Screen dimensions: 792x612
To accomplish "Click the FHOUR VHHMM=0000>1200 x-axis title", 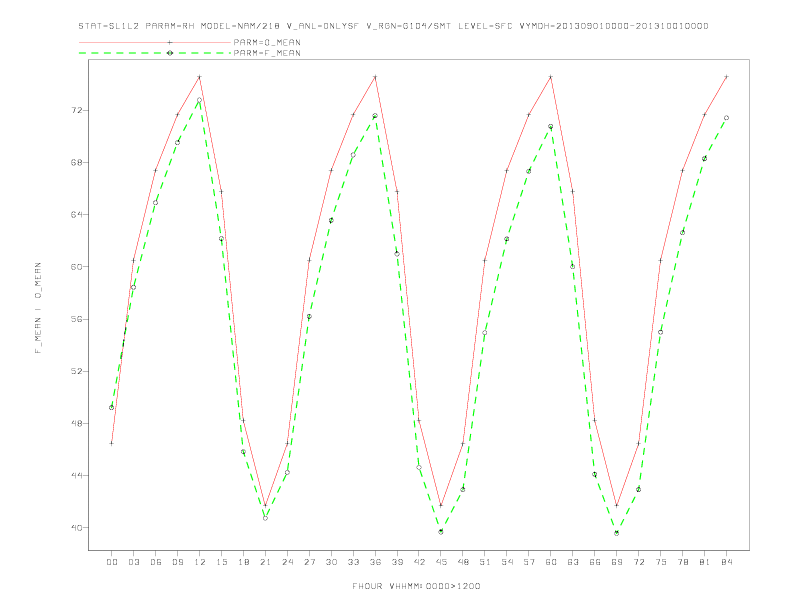I will coord(416,586).
